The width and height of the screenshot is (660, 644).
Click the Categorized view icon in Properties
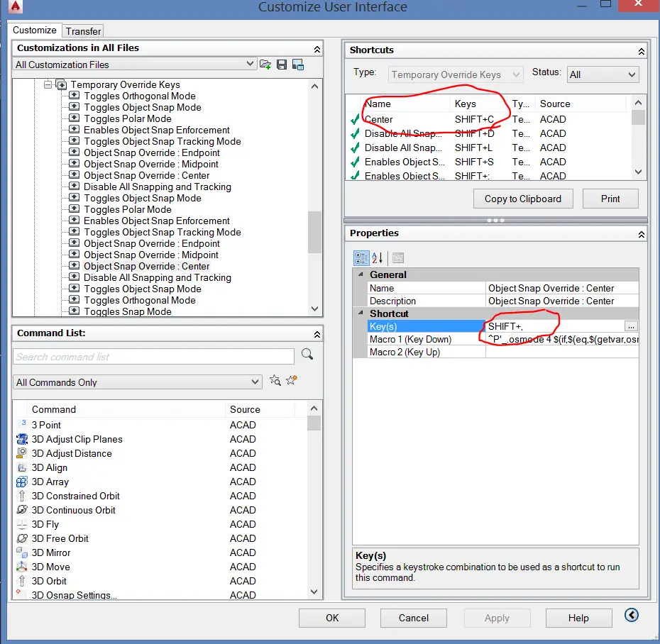pyautogui.click(x=361, y=258)
